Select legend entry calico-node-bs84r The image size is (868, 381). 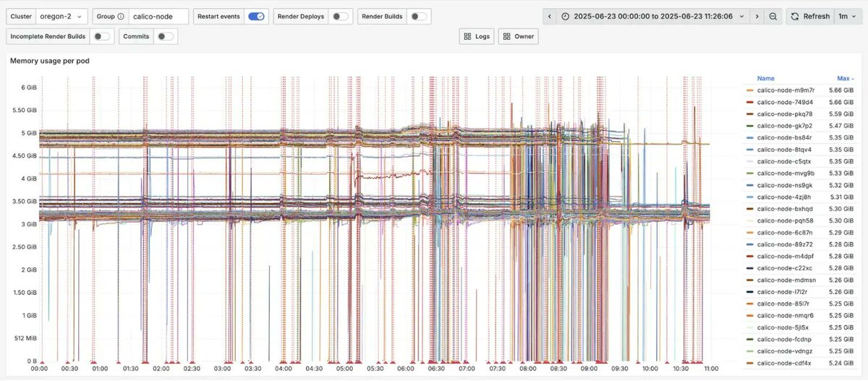(786, 137)
